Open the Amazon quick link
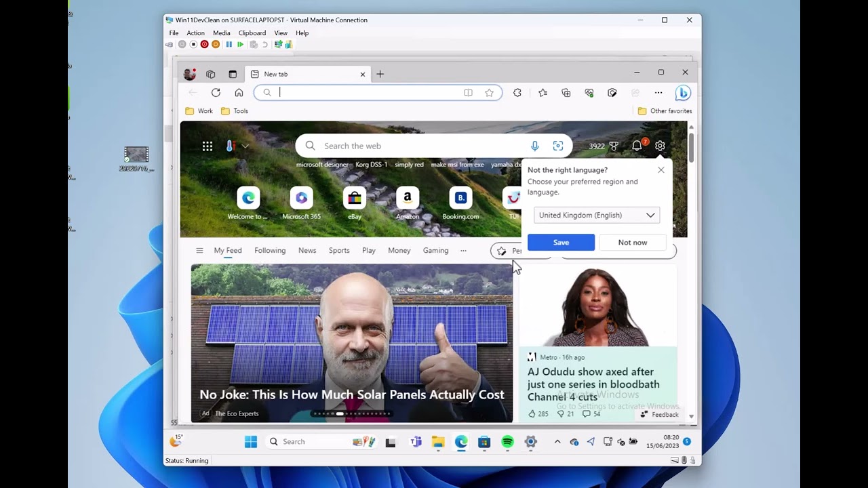Viewport: 868px width, 488px height. coord(408,203)
